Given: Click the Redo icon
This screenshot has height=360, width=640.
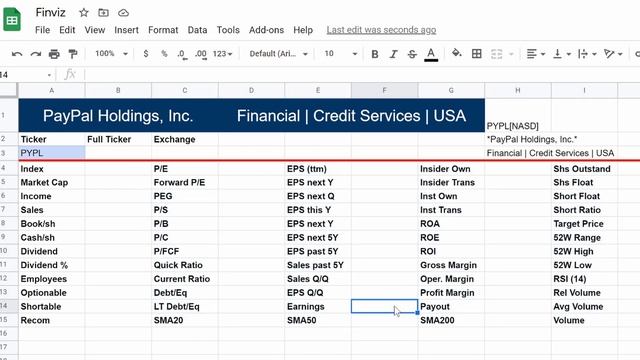Looking at the screenshot, I should 36,54.
